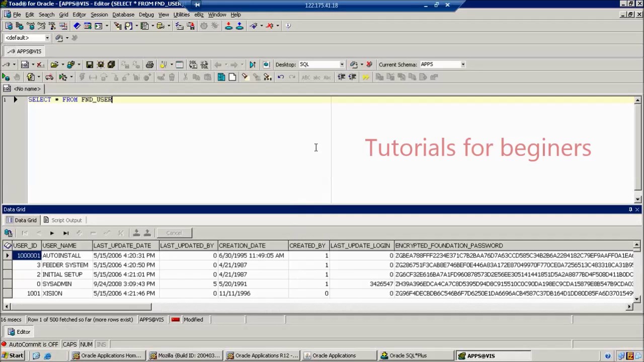Click the Print icon in editor toolbar

coord(149,64)
